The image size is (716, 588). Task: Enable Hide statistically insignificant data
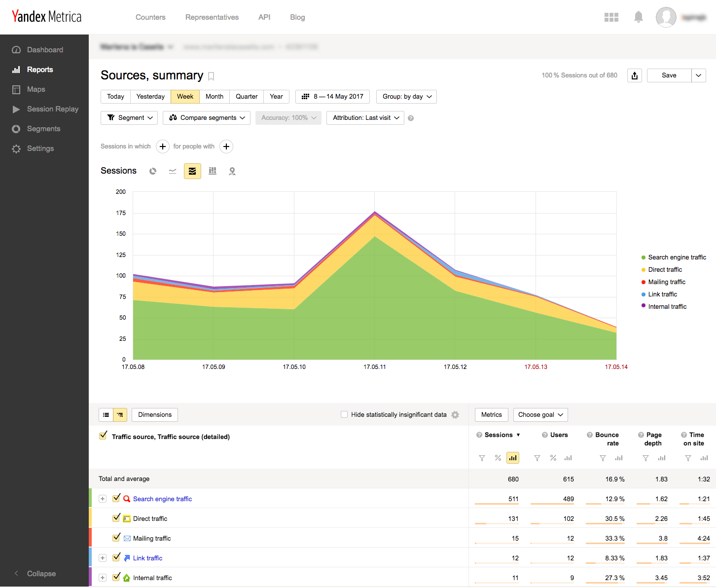[344, 415]
